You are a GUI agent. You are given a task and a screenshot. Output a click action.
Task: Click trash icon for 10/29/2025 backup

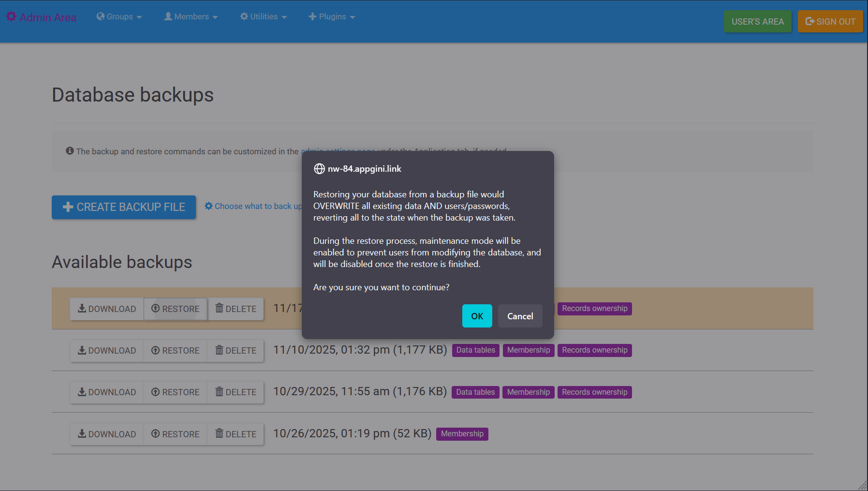point(220,392)
